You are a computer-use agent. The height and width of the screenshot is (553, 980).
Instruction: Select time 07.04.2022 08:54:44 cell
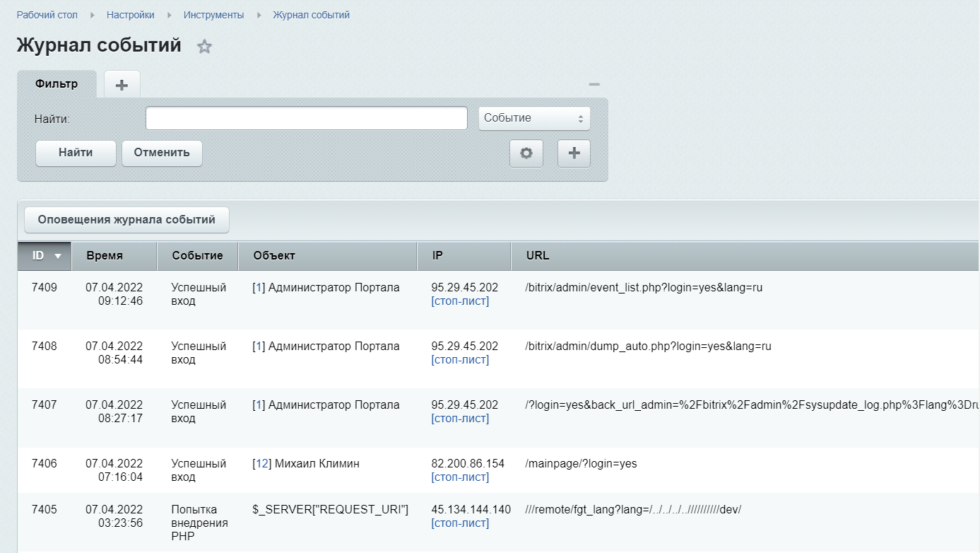pos(114,353)
